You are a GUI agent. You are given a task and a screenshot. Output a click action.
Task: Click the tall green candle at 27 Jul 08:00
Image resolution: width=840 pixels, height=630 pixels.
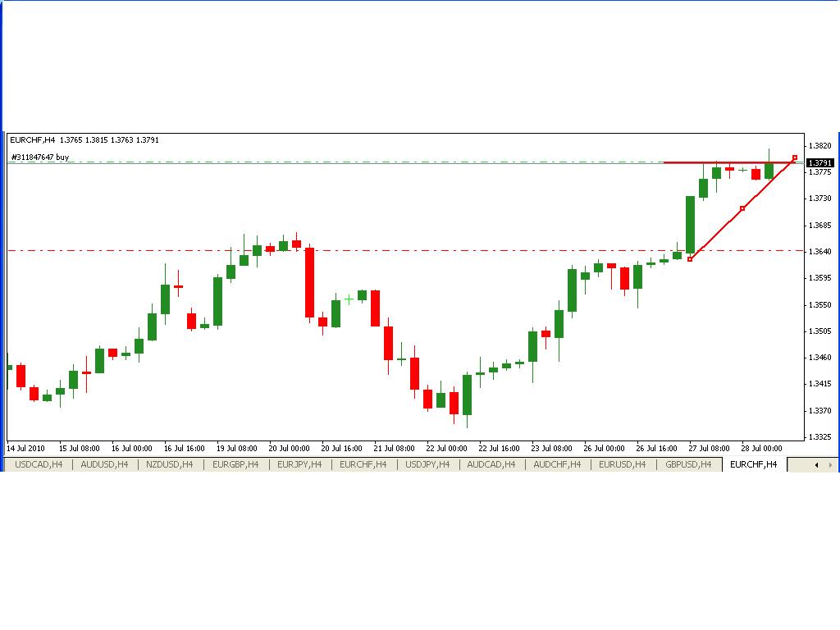690,224
